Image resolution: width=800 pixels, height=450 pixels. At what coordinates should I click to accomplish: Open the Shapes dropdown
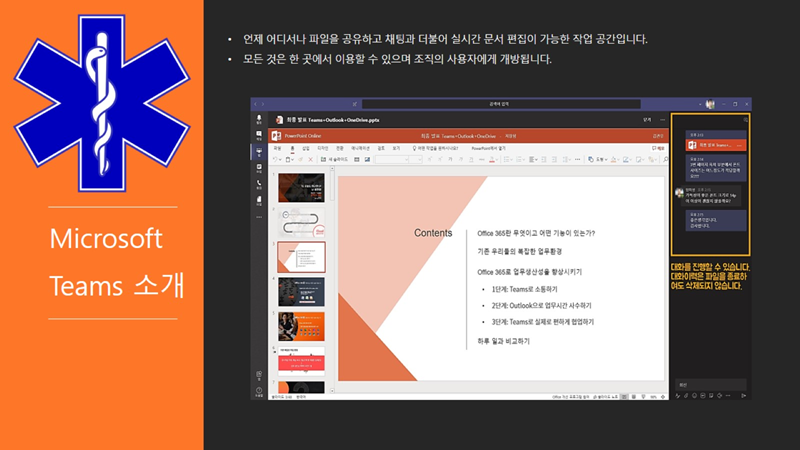point(597,160)
